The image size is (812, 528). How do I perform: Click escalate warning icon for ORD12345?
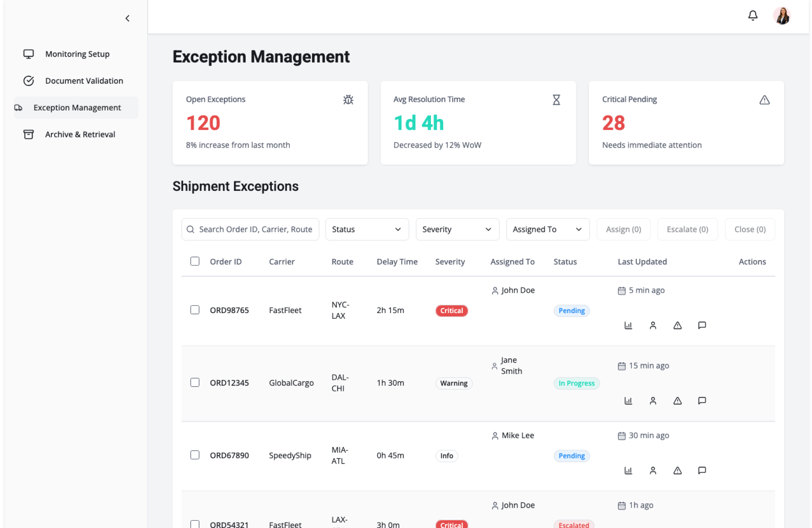point(677,401)
